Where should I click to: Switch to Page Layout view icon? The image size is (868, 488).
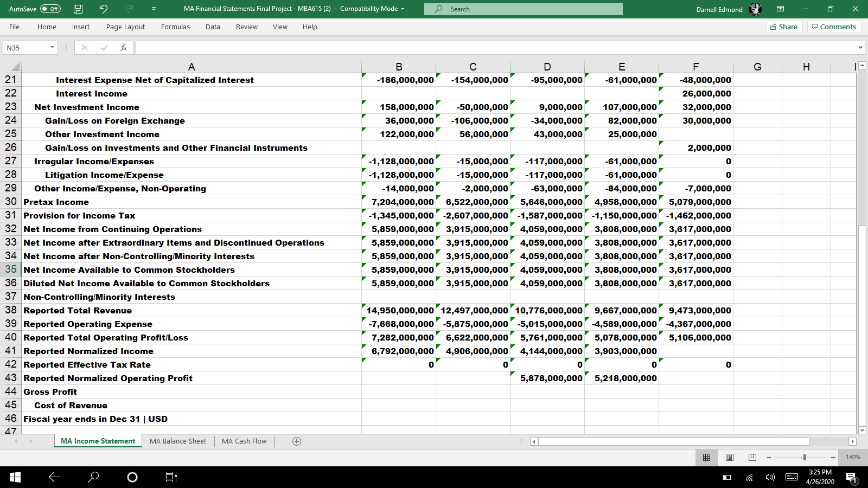point(729,457)
